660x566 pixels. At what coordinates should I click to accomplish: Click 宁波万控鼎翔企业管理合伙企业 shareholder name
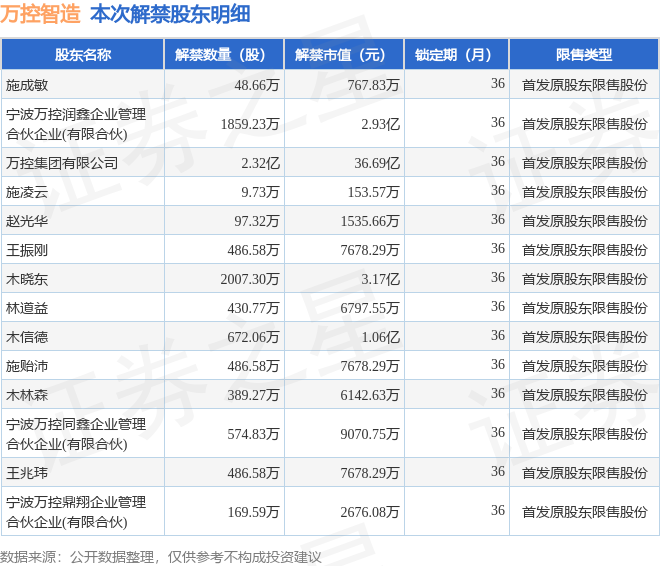pyautogui.click(x=76, y=512)
